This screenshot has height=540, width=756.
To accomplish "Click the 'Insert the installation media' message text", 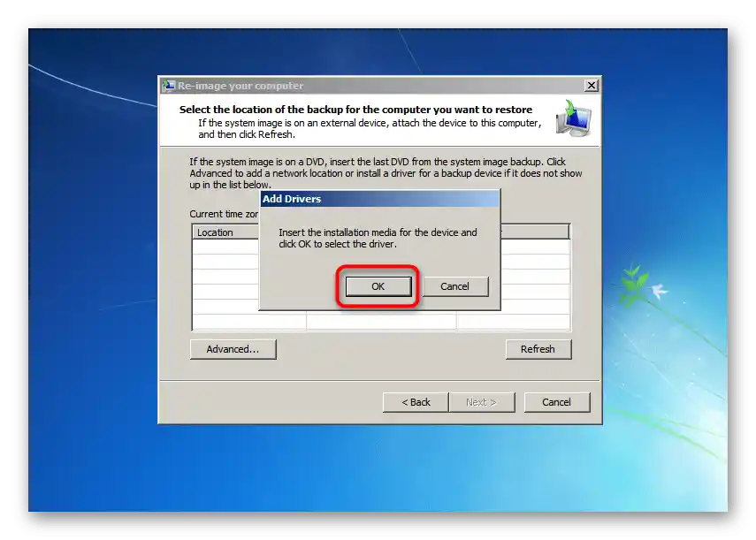I will tap(378, 238).
